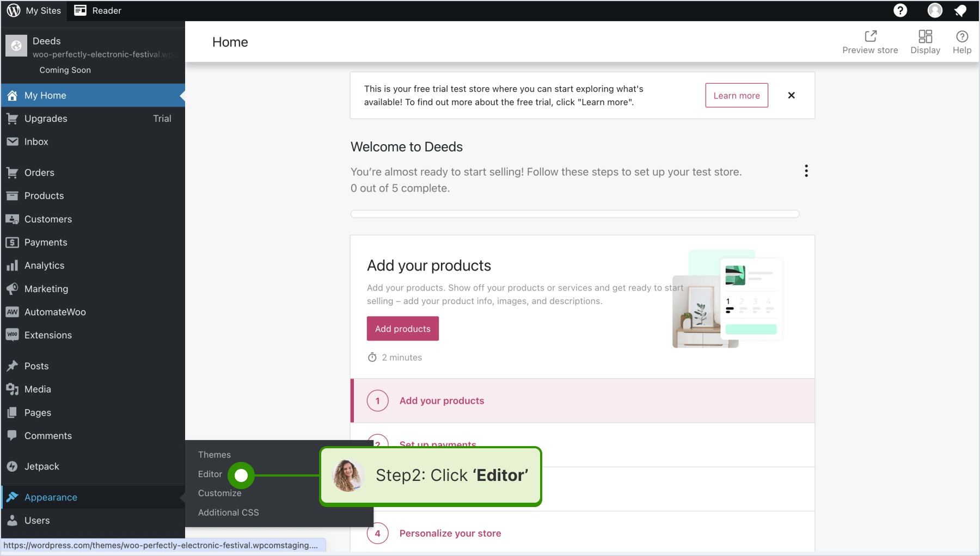
Task: Click the Coming Soon status label
Action: tap(65, 70)
